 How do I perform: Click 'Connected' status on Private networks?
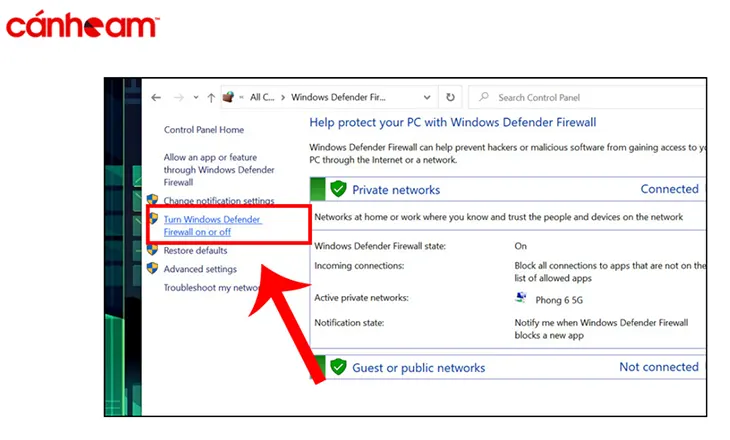[669, 189]
